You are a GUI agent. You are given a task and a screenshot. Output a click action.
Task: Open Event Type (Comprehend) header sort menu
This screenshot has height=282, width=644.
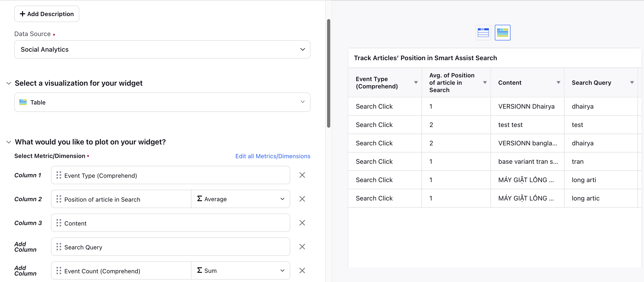coord(416,83)
